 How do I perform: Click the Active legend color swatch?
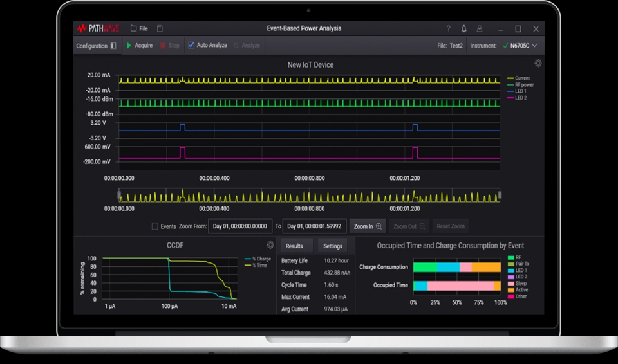pos(510,290)
